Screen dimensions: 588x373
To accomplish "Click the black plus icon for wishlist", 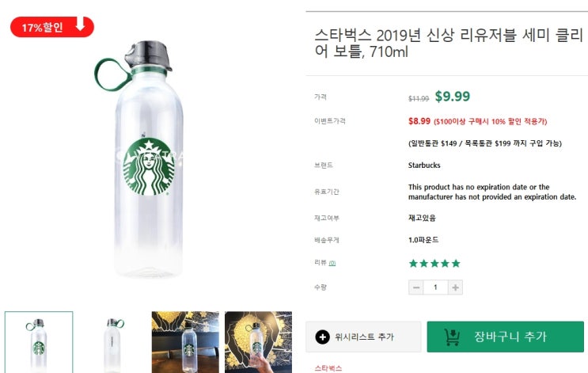I will 322,337.
